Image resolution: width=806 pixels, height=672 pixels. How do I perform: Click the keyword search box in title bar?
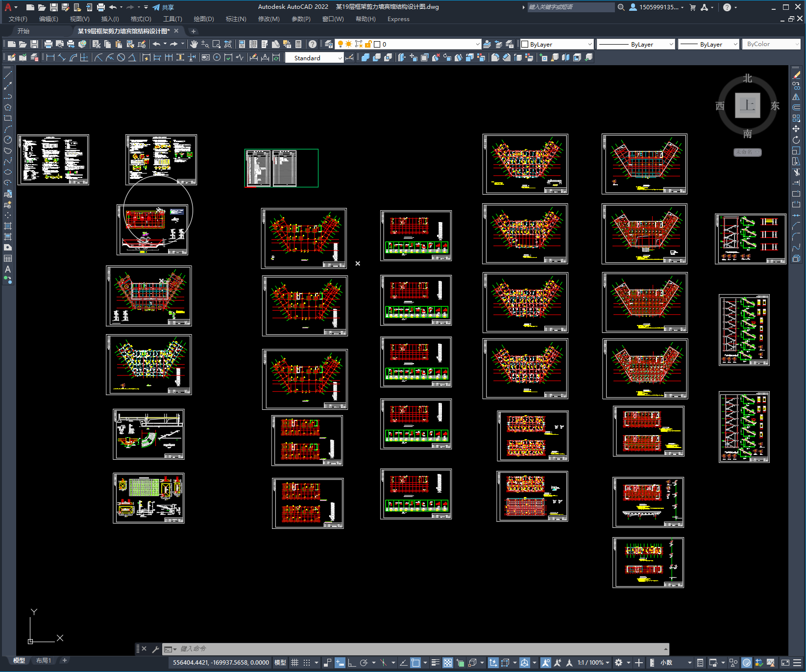[571, 7]
